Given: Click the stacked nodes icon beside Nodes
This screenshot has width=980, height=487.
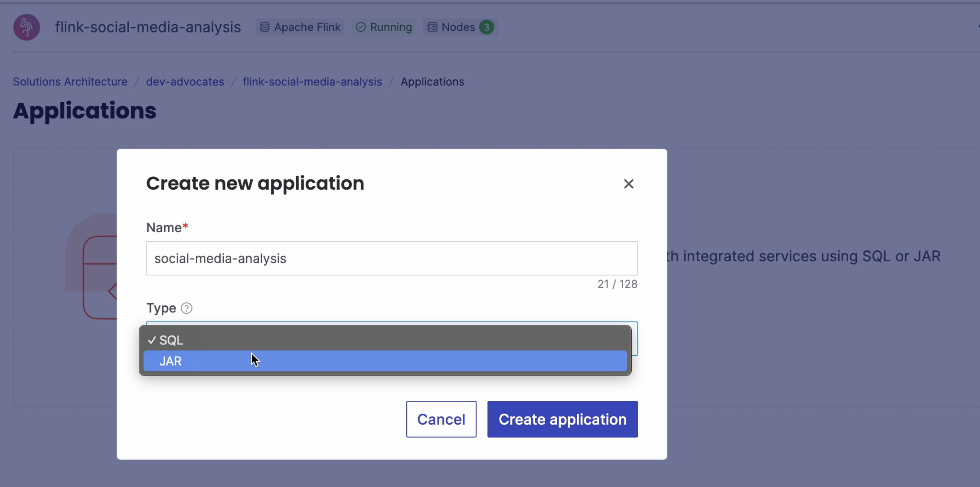Looking at the screenshot, I should (432, 27).
